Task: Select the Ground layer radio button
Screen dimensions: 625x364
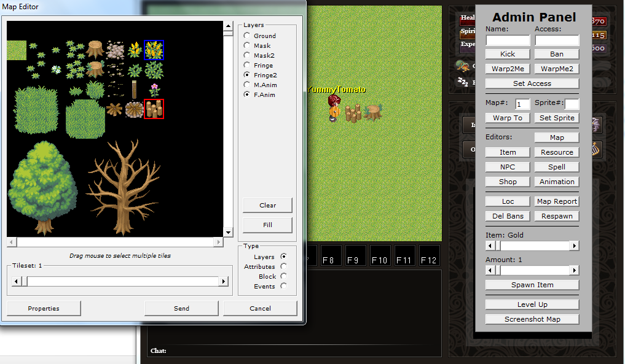Action: [x=247, y=36]
